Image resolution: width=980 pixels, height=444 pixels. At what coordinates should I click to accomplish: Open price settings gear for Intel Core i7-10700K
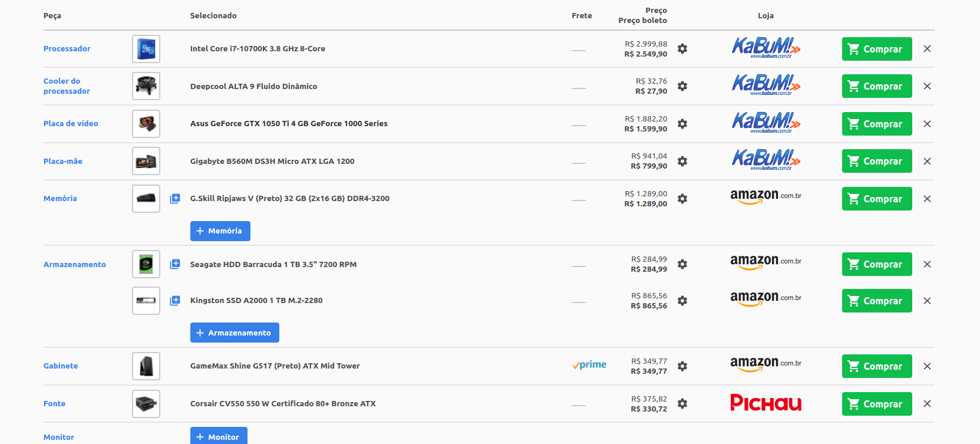(x=682, y=49)
